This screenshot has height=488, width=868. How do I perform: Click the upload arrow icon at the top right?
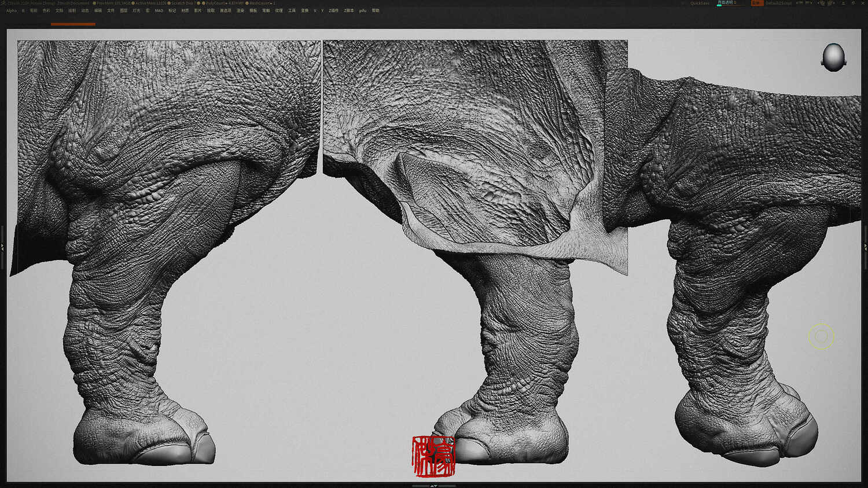pyautogui.click(x=844, y=3)
